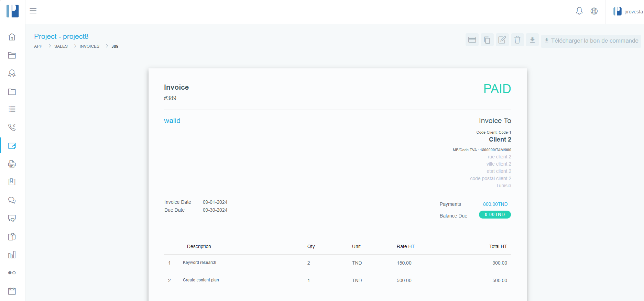Open the provesta user profile menu
644x301 pixels.
pyautogui.click(x=627, y=12)
